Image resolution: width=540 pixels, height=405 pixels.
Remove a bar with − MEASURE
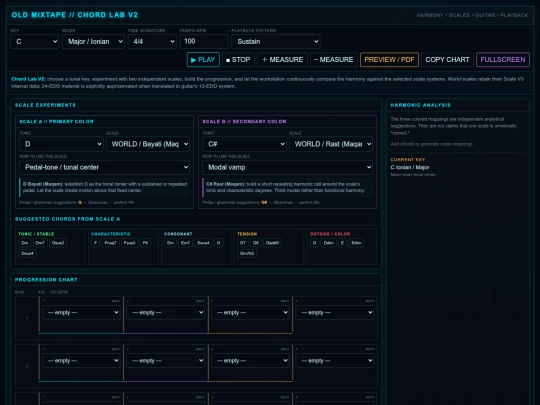pos(334,60)
